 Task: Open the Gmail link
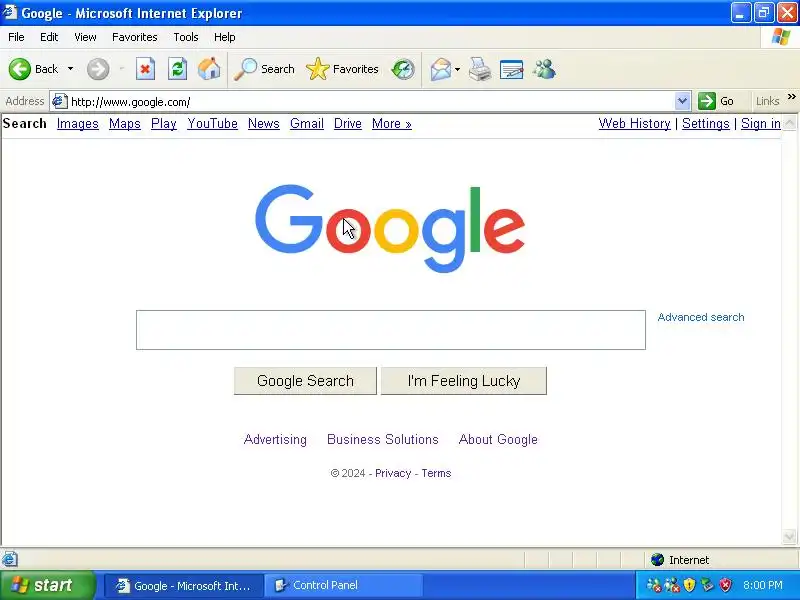click(307, 123)
